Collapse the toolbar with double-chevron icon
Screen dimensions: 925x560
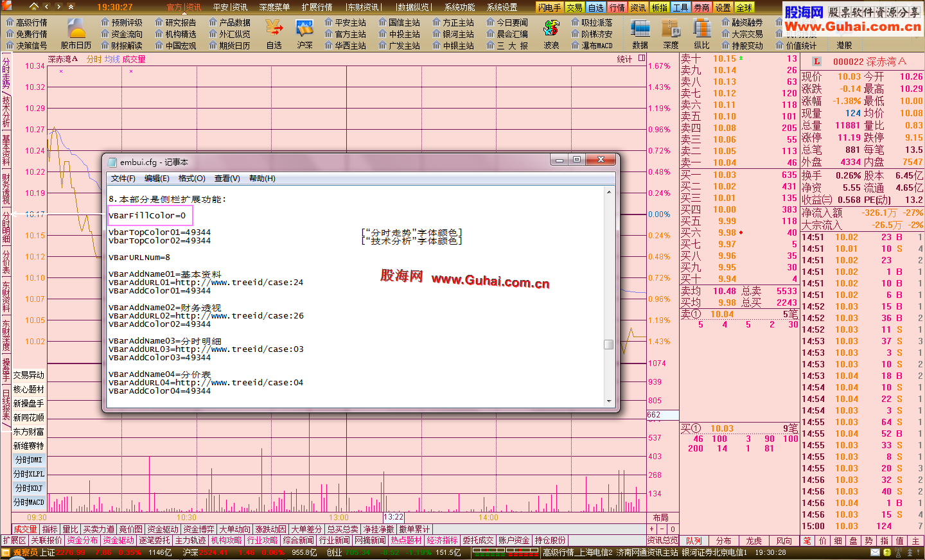71,6
